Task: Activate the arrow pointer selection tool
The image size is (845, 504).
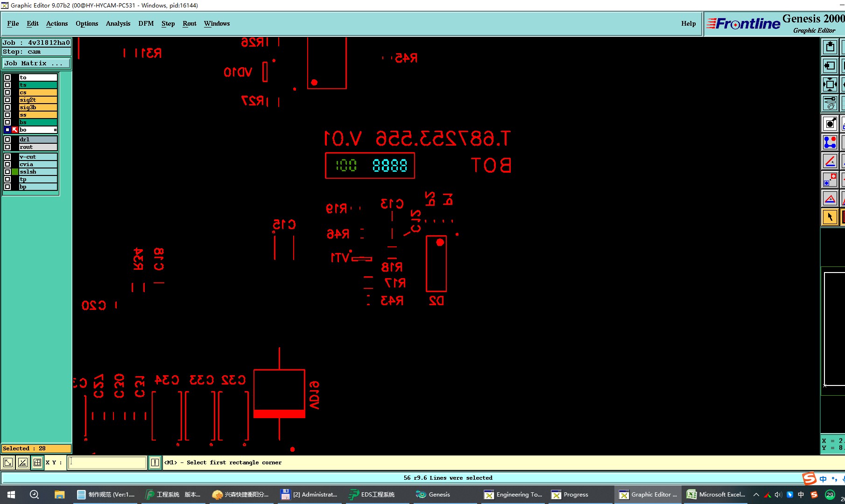Action: pos(830,217)
